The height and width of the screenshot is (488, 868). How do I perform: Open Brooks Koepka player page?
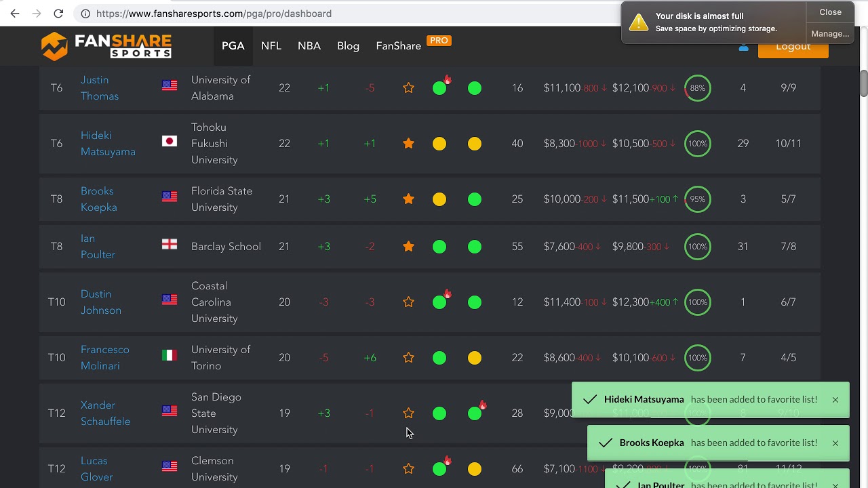pos(99,199)
